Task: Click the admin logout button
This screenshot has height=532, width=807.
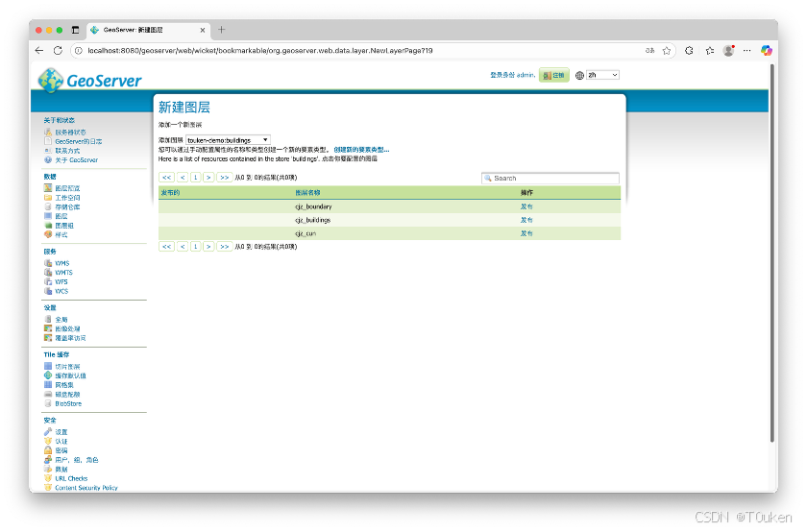Action: click(x=553, y=75)
